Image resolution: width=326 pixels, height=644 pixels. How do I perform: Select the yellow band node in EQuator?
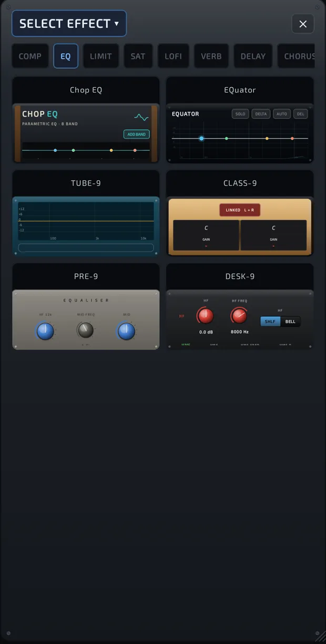pos(267,139)
